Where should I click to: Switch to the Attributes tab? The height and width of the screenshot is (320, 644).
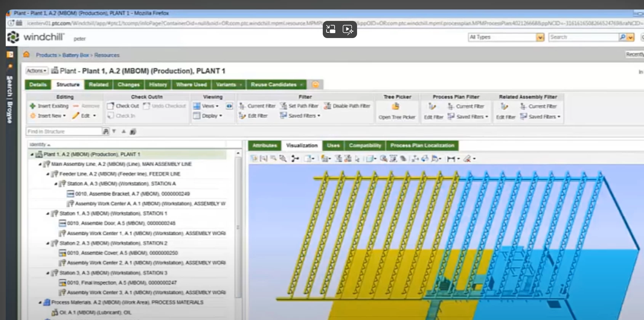(264, 145)
